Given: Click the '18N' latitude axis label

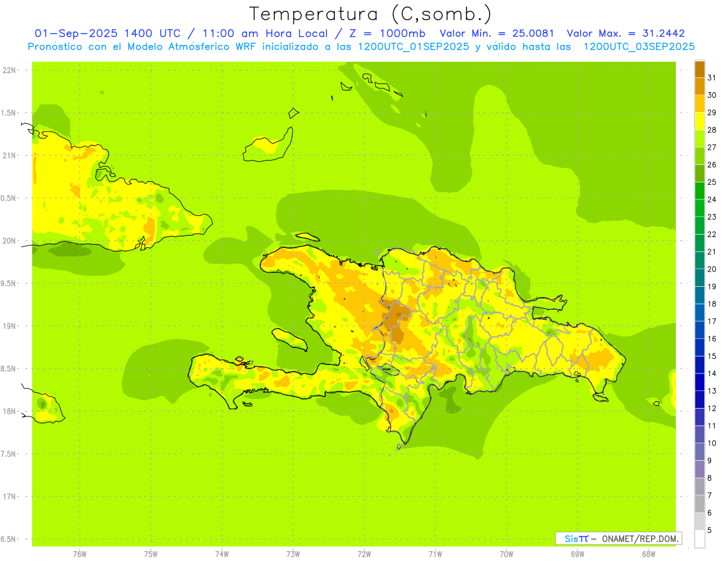Looking at the screenshot, I should (x=8, y=411).
